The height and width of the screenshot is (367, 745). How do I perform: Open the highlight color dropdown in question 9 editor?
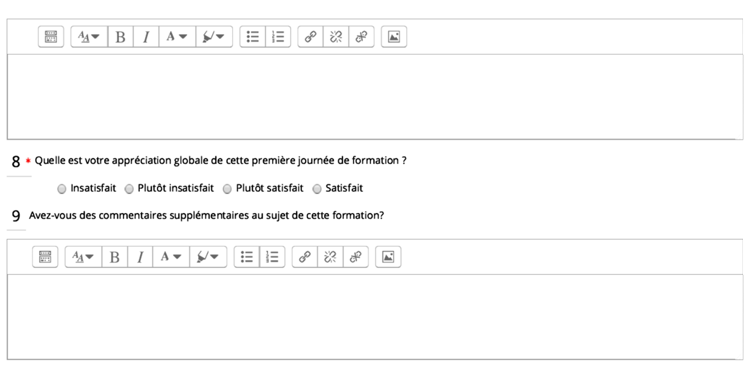[208, 257]
